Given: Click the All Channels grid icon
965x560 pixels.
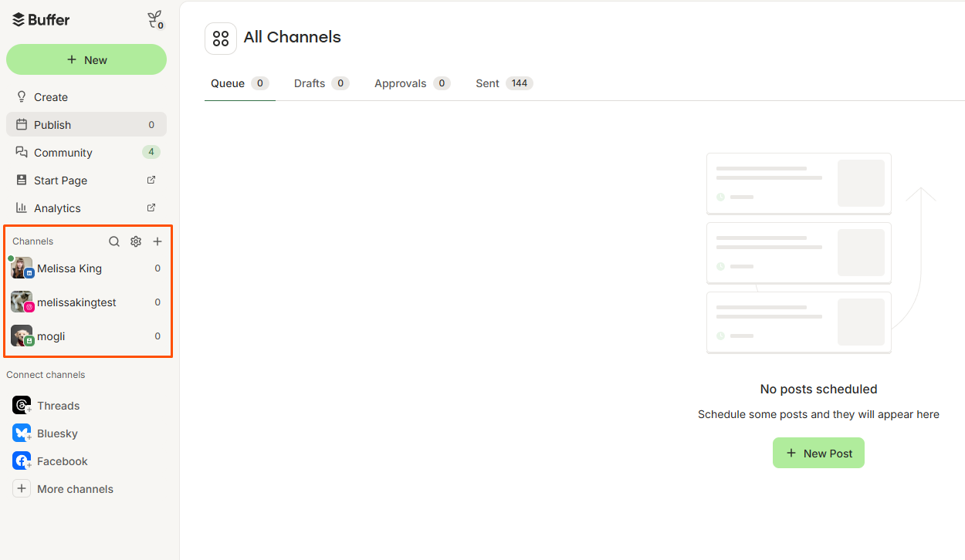Looking at the screenshot, I should [x=221, y=39].
